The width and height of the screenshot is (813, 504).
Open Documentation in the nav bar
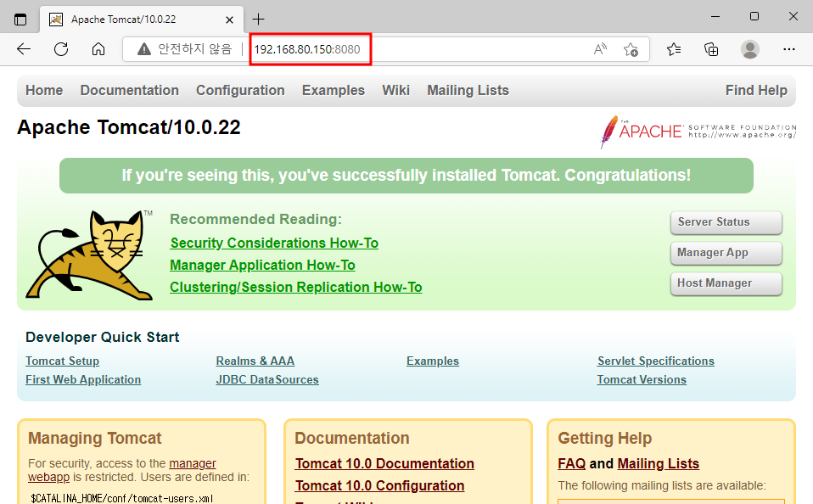(x=129, y=90)
